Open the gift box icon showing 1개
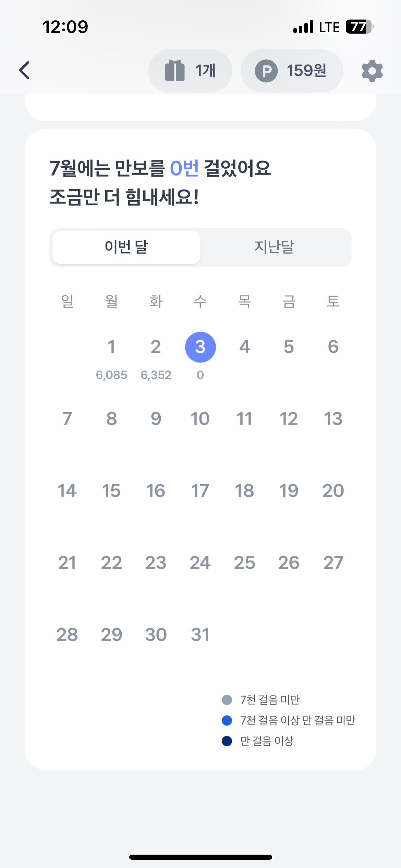The image size is (401, 868). coord(175,71)
